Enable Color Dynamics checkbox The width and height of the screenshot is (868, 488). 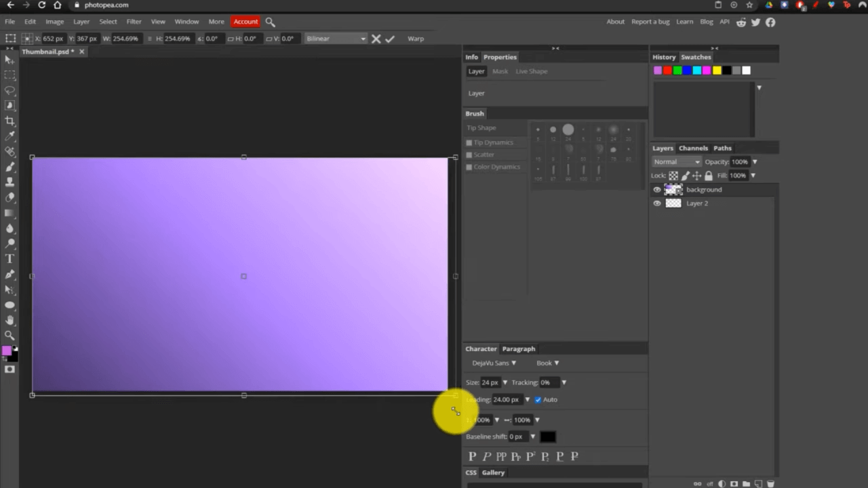tap(469, 167)
